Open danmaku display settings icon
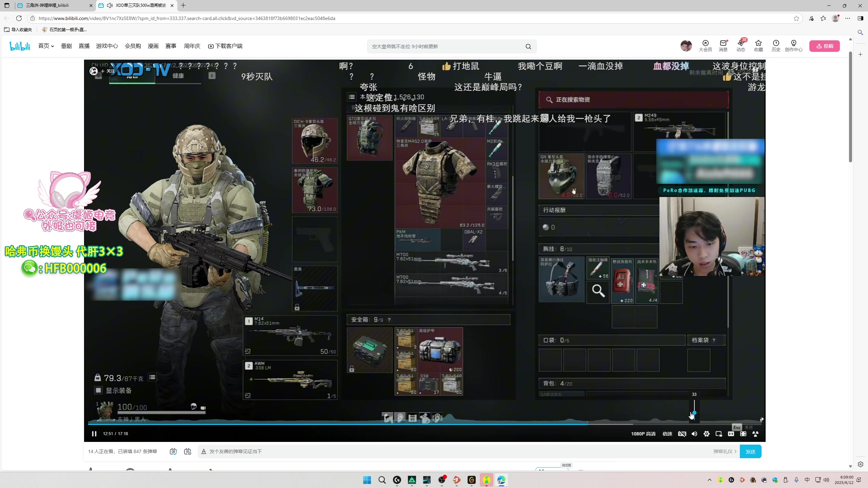 (188, 451)
